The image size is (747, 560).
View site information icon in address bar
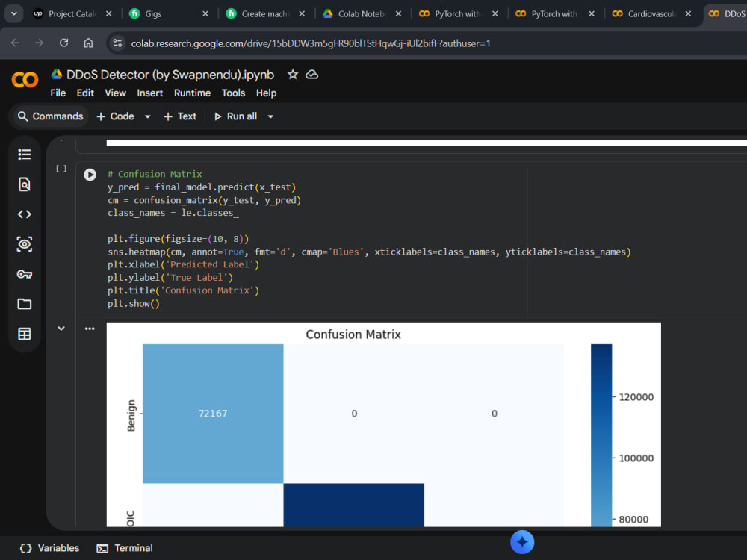(x=117, y=43)
